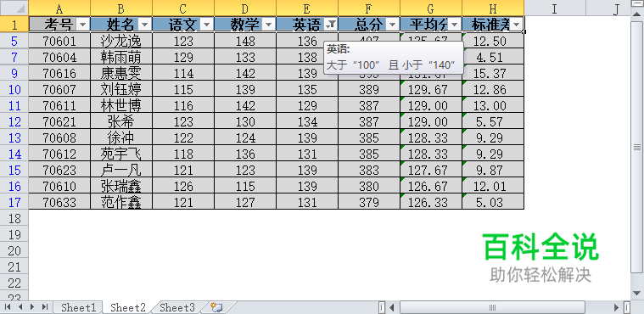Click cell with name 林世博
The height and width of the screenshot is (314, 644).
click(x=121, y=105)
